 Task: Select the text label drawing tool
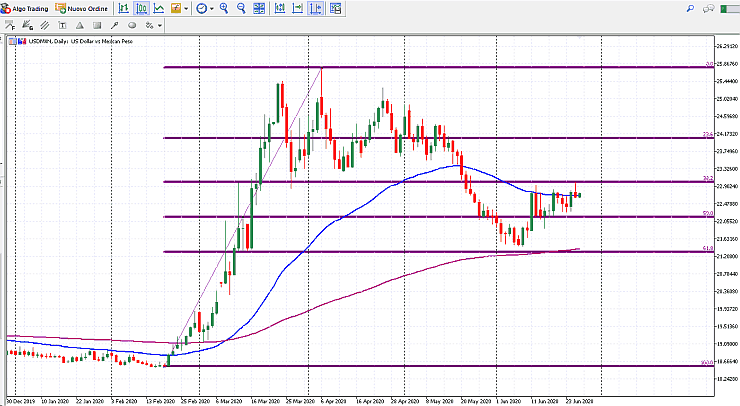tap(62, 25)
